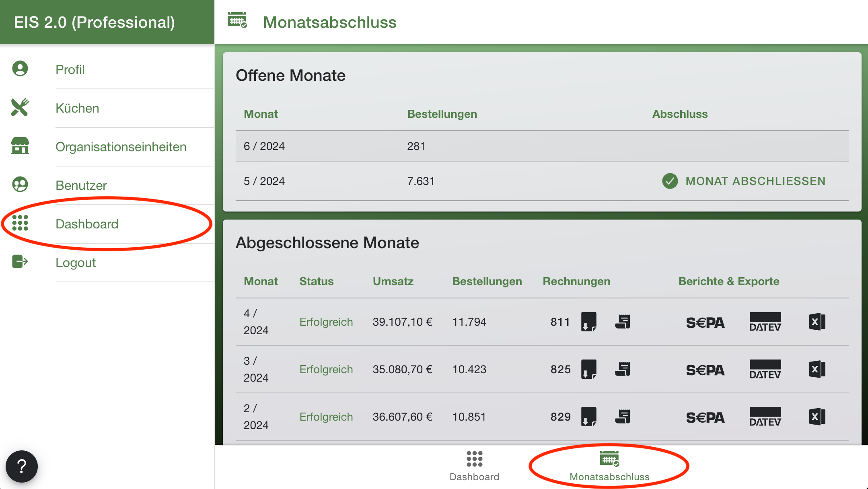Export DATEV file for 3/2024
Viewport: 868px width, 489px height.
[765, 369]
